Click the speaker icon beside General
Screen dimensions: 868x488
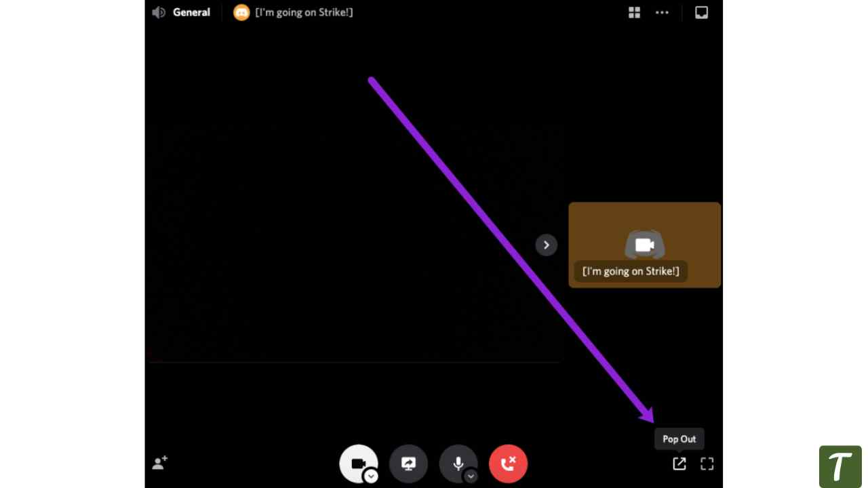coord(159,12)
